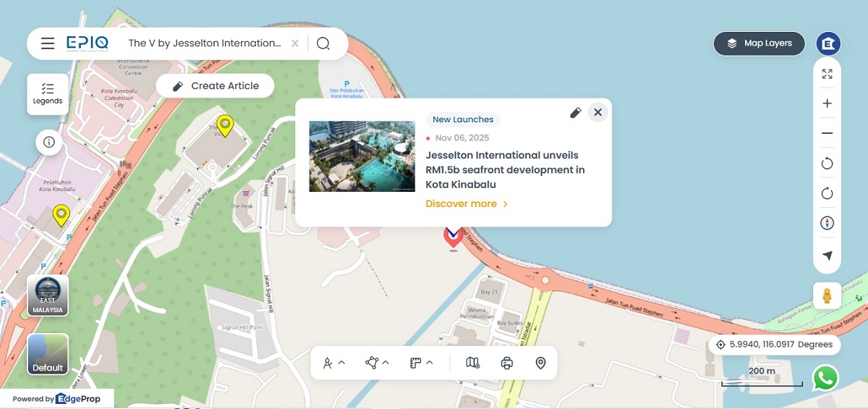Viewport: 868px width, 409px height.
Task: Click the Create Article button
Action: pos(216,85)
